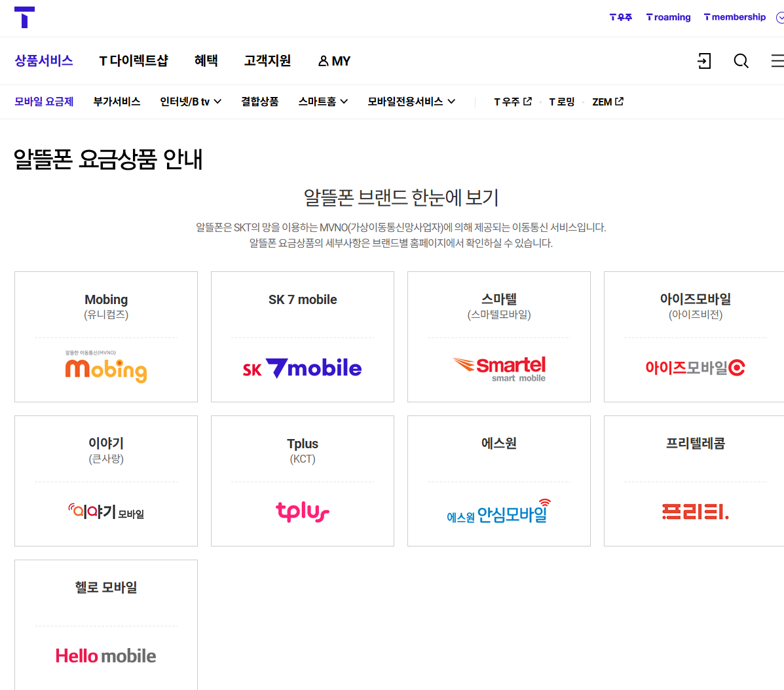The image size is (784, 690).
Task: Click the globe icon at top right
Action: click(781, 18)
